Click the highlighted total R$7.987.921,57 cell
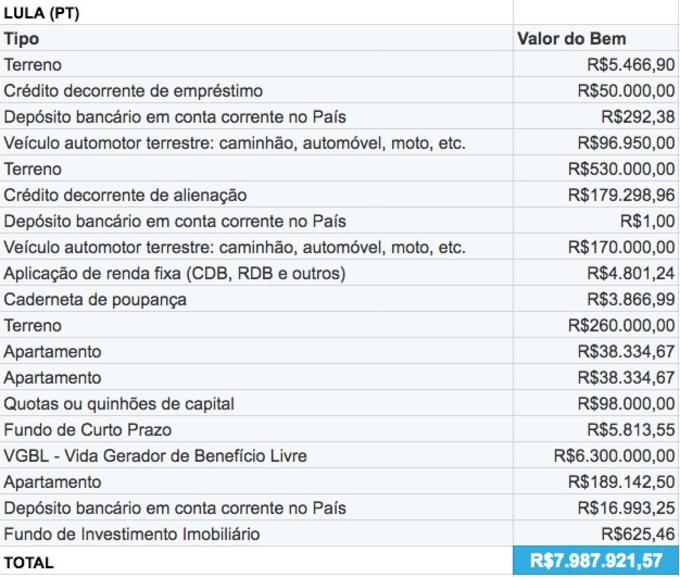680x577 pixels. pyautogui.click(x=596, y=562)
